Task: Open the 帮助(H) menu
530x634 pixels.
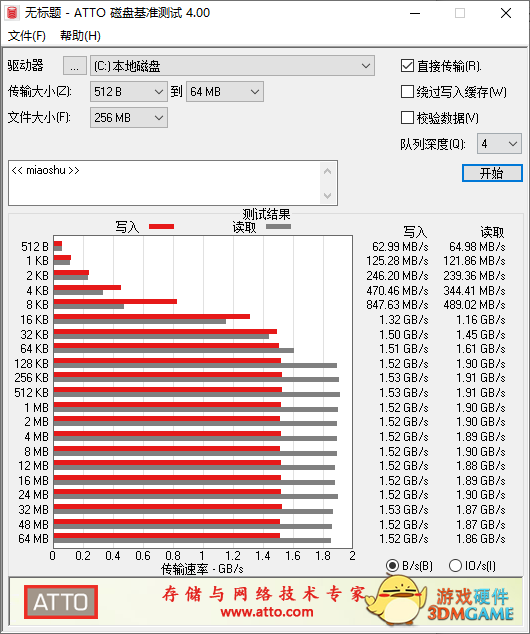Action: (x=80, y=36)
